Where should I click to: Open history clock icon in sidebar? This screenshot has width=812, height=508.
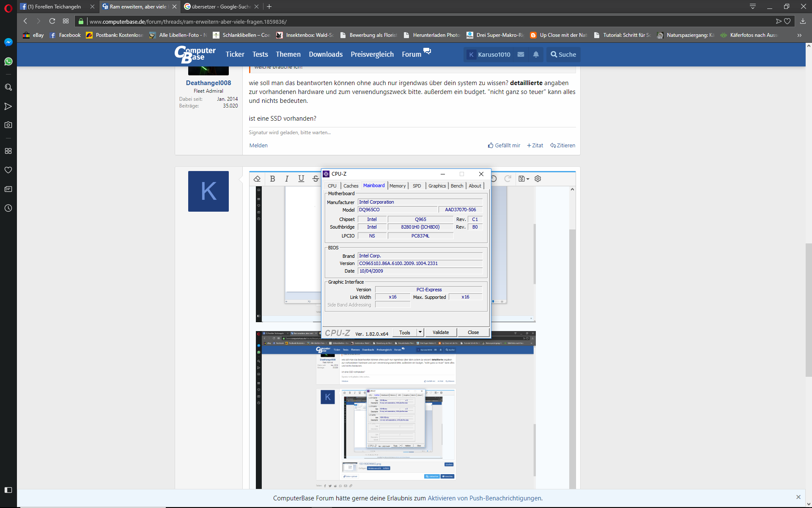(x=8, y=208)
